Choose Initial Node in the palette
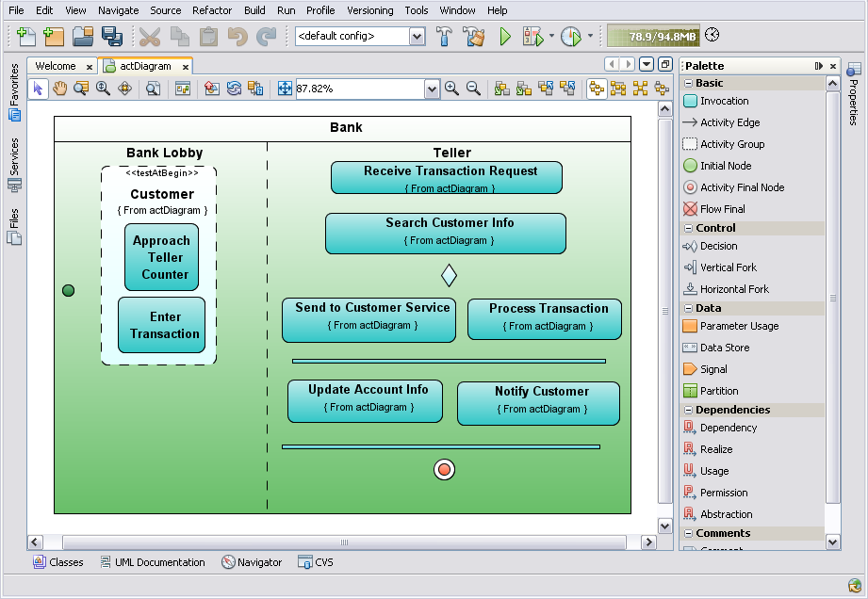Image resolution: width=868 pixels, height=599 pixels. point(725,166)
